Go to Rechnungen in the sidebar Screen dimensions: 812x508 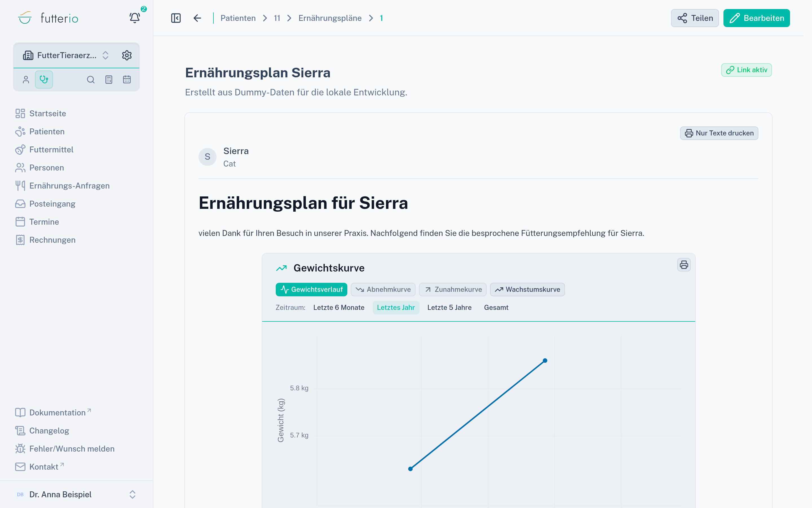click(76, 240)
